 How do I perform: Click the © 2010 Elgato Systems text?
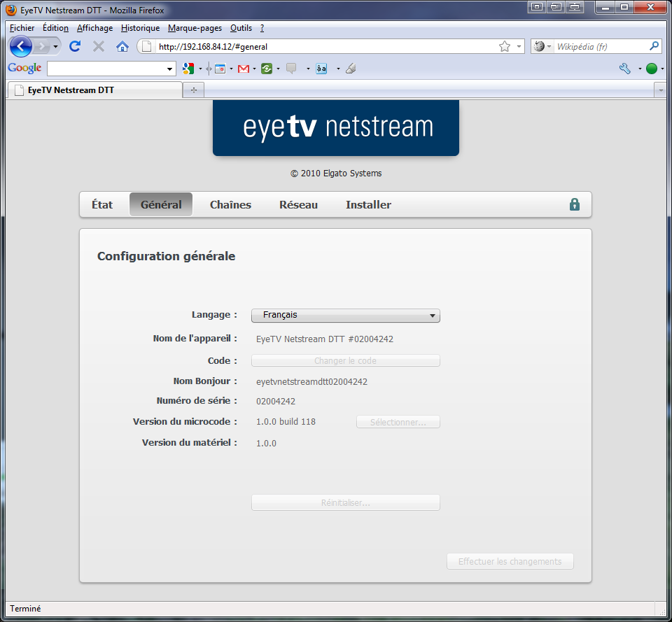tap(336, 173)
